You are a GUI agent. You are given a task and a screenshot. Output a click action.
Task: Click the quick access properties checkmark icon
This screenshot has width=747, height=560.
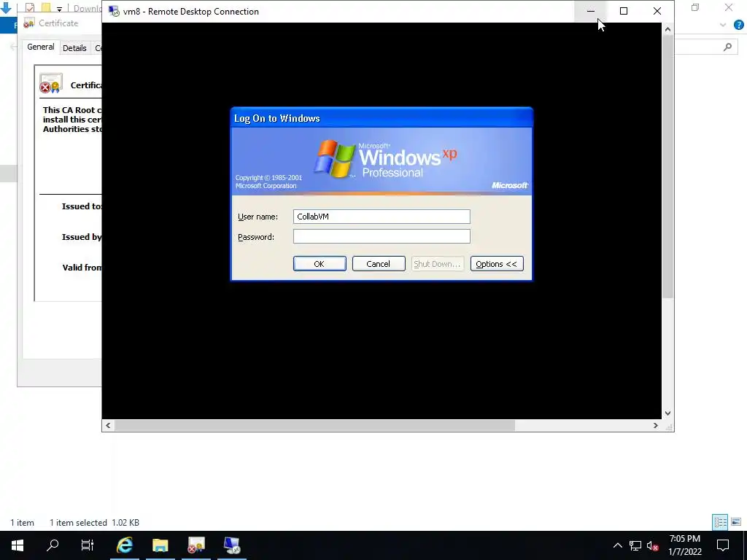point(29,7)
